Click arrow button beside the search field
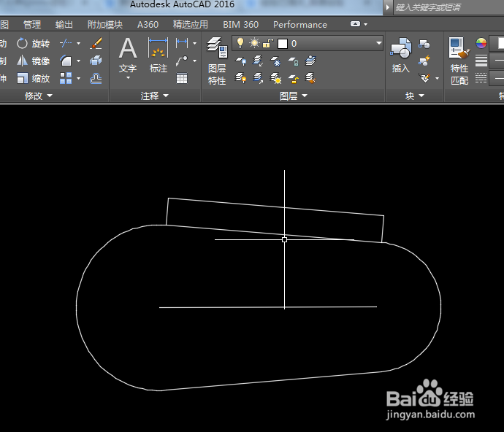The image size is (504, 432). (388, 7)
